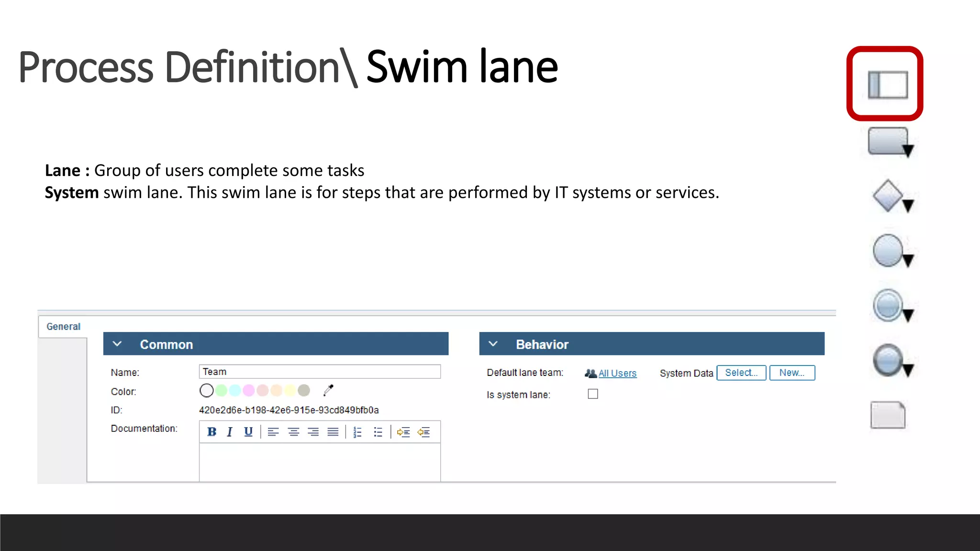Pick the light green color swatch
This screenshot has height=551, width=980.
(x=221, y=391)
